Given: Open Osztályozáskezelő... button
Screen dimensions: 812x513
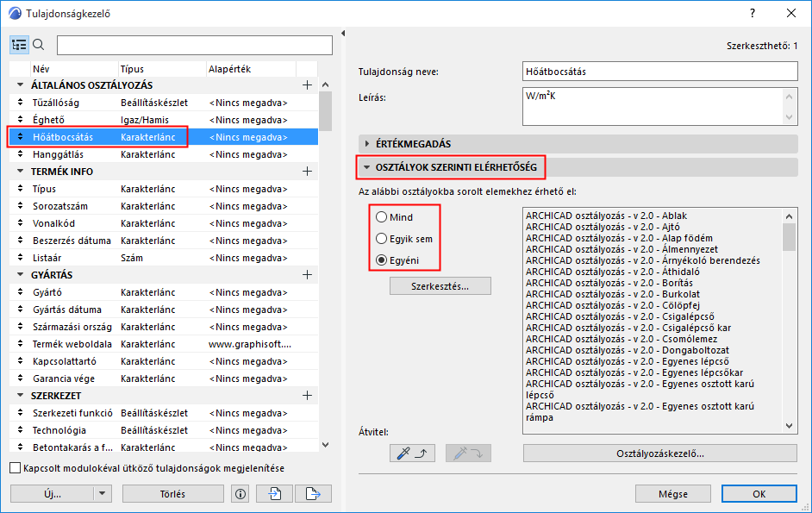Looking at the screenshot, I should tap(659, 454).
